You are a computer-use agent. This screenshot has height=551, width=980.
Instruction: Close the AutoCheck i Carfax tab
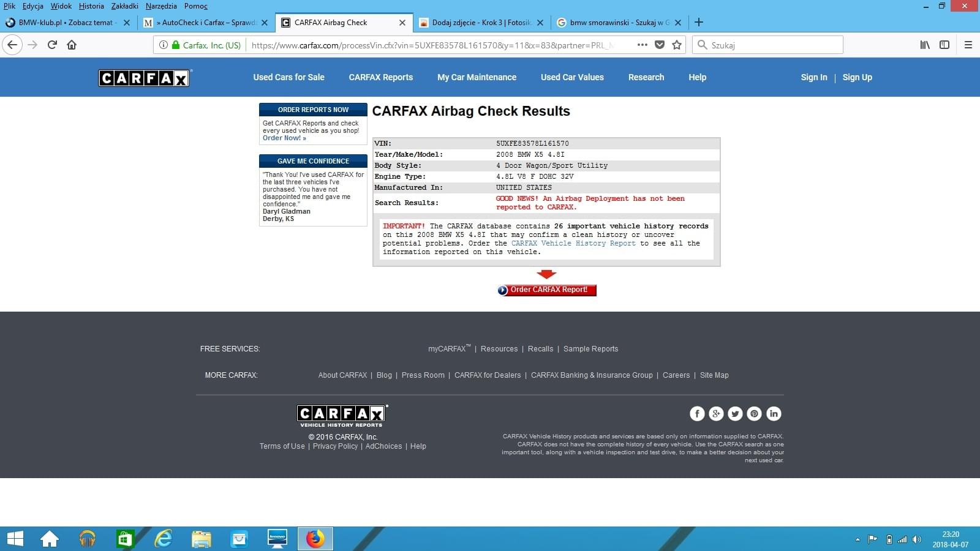[x=265, y=23]
